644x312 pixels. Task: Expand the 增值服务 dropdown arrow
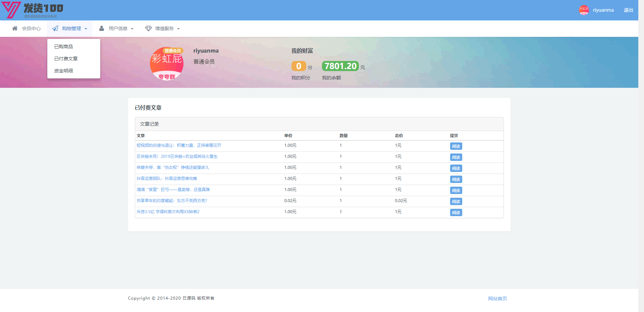click(x=178, y=29)
